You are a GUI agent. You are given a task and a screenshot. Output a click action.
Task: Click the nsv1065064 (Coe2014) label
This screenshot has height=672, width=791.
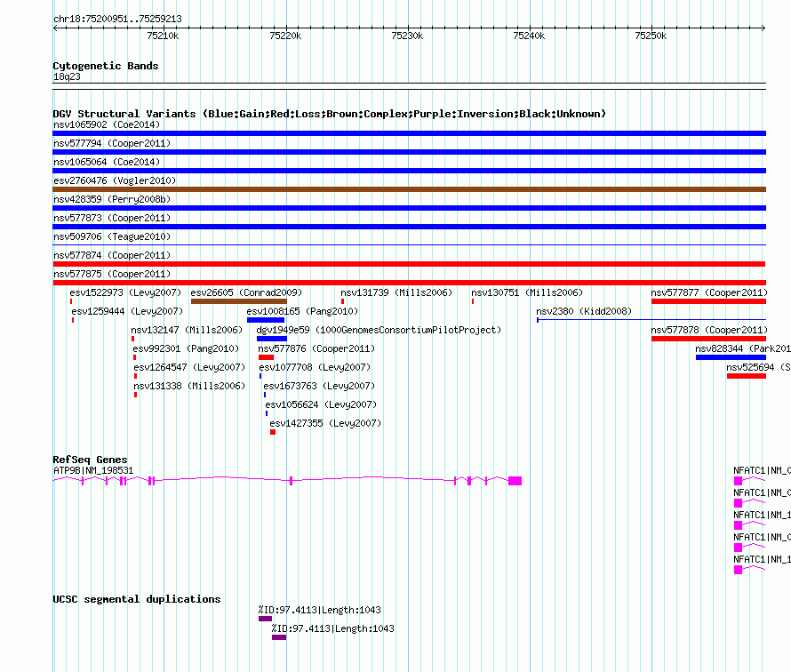[x=107, y=162]
